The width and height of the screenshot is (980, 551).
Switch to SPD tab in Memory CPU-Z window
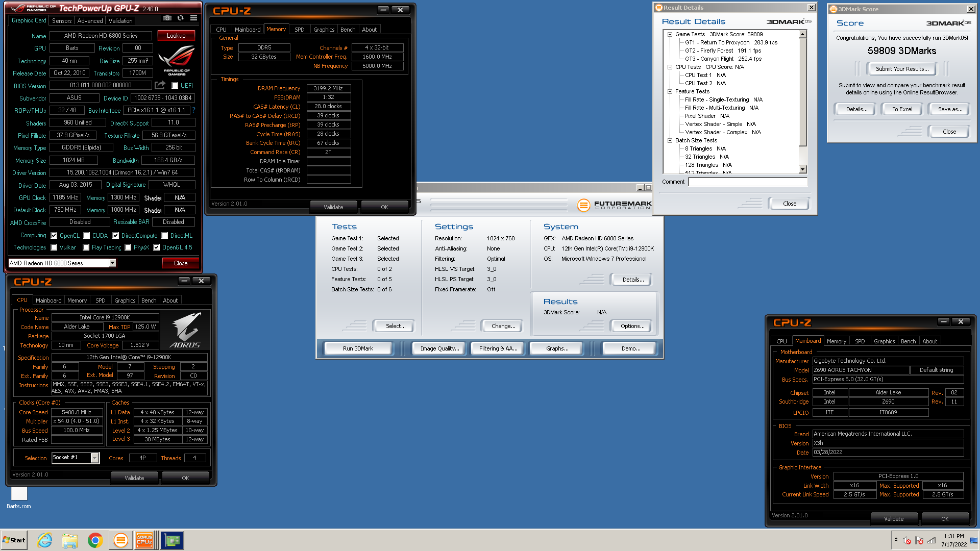point(300,30)
